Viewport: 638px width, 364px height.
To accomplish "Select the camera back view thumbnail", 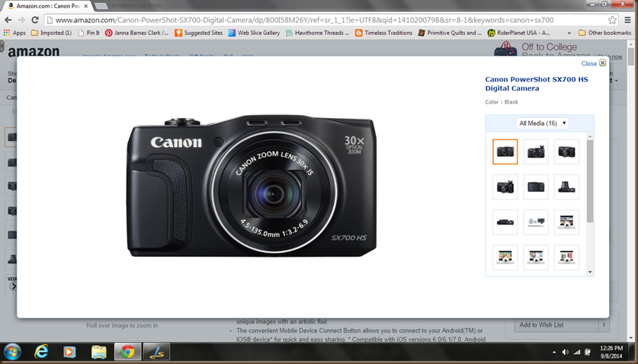I will point(536,187).
